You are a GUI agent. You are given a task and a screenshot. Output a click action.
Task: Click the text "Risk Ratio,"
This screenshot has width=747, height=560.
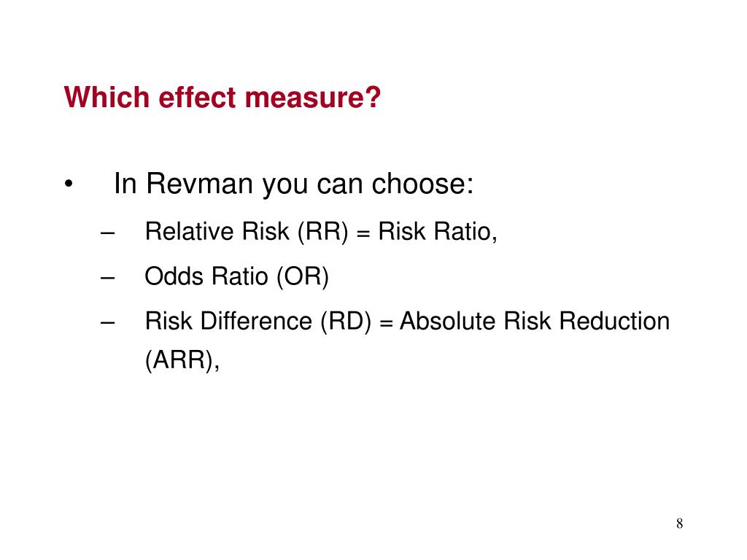(x=438, y=232)
